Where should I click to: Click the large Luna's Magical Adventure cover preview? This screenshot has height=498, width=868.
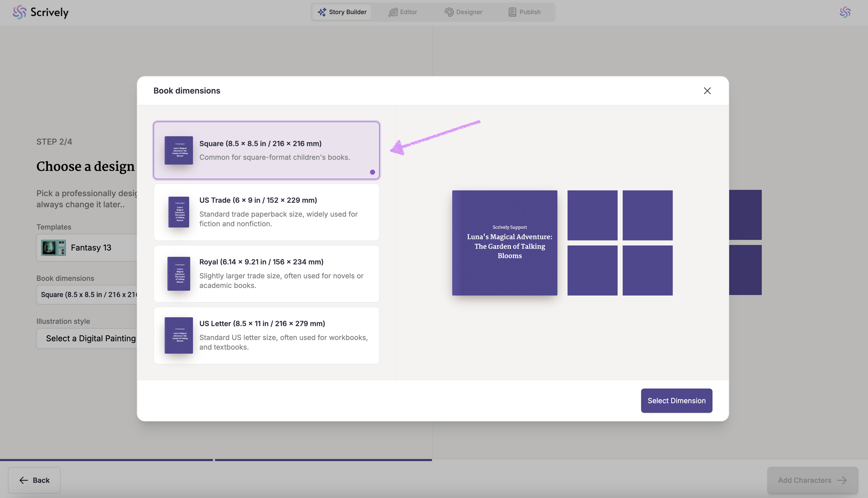[x=505, y=243]
